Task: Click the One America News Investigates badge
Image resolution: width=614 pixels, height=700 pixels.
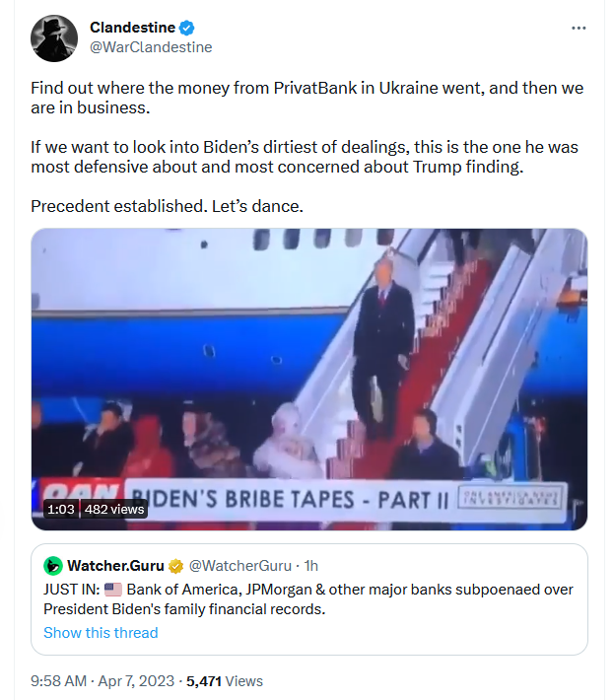Action: (x=511, y=498)
